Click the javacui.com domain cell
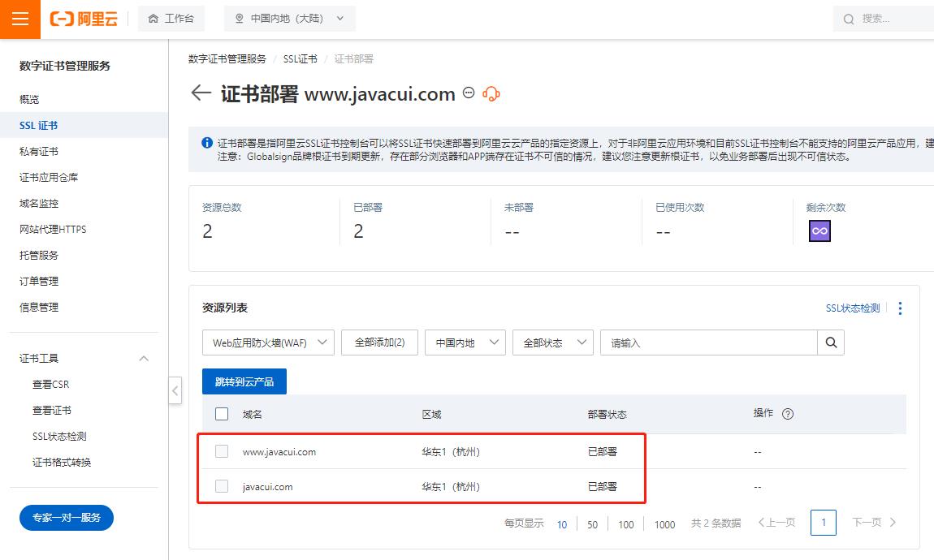This screenshot has width=934, height=560. pos(267,487)
